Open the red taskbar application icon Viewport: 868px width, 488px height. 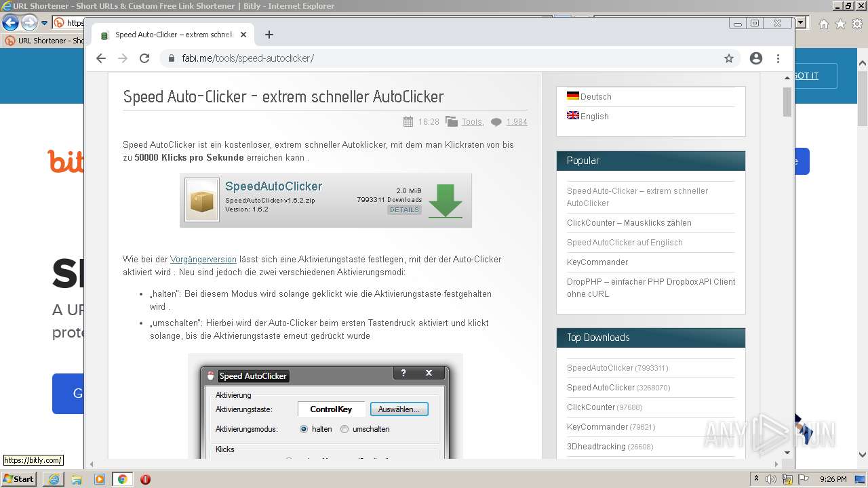tap(145, 479)
